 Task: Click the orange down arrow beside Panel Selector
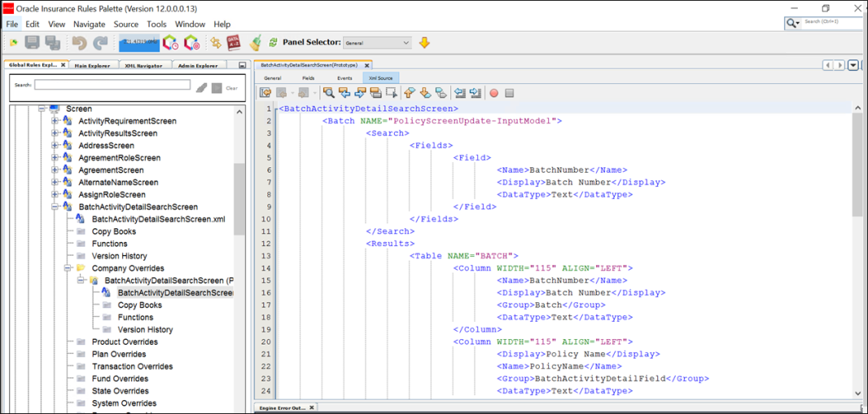tap(424, 42)
